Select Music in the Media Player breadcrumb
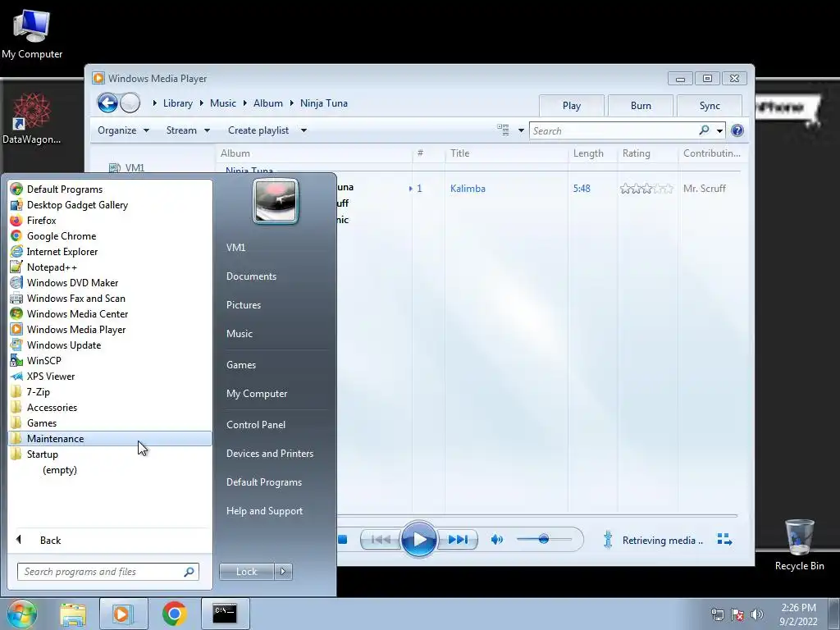 tap(223, 103)
